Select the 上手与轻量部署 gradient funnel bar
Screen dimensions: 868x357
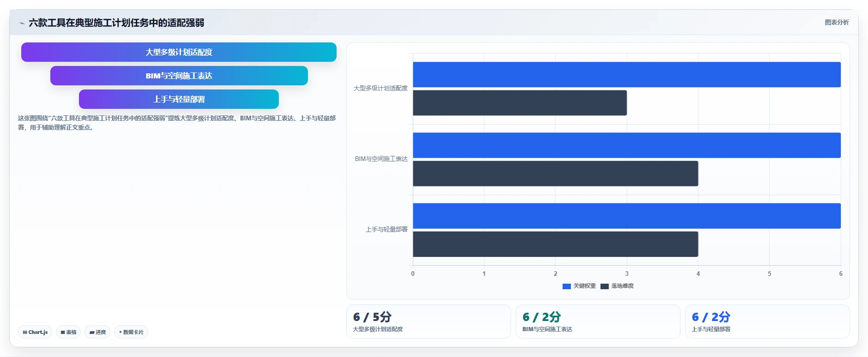pyautogui.click(x=179, y=99)
